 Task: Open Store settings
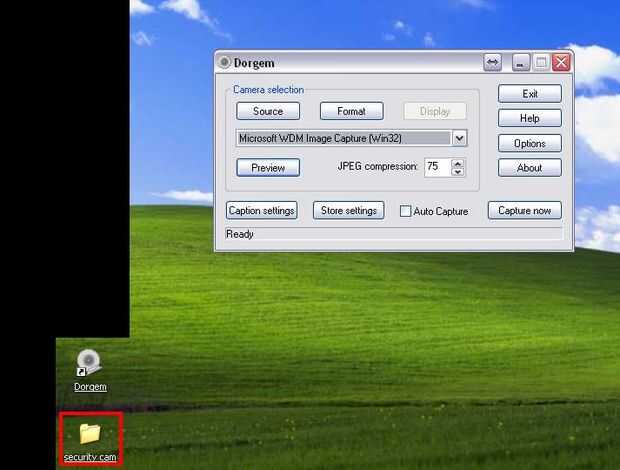click(x=348, y=211)
